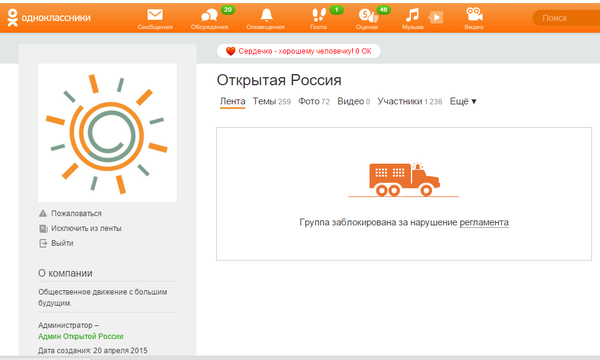Click the Сердечко gift promo banner
Image resolution: width=600 pixels, height=360 pixels.
(298, 51)
